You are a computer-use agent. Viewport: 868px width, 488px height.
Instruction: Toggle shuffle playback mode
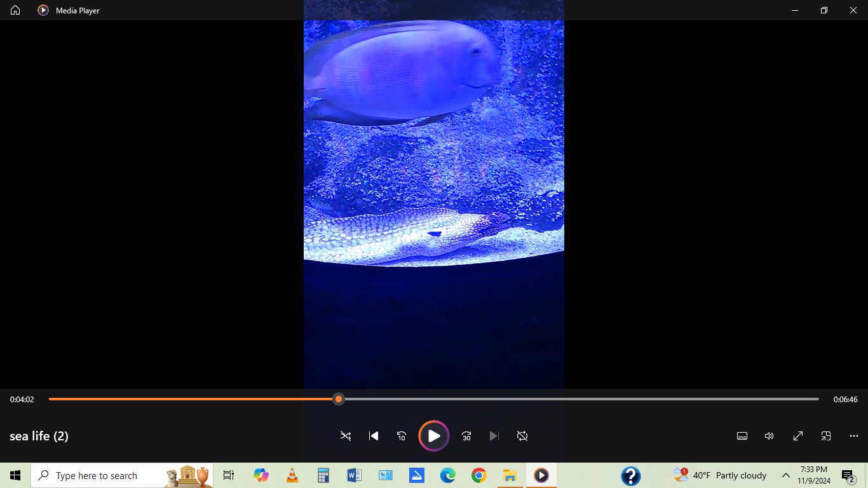tap(346, 436)
